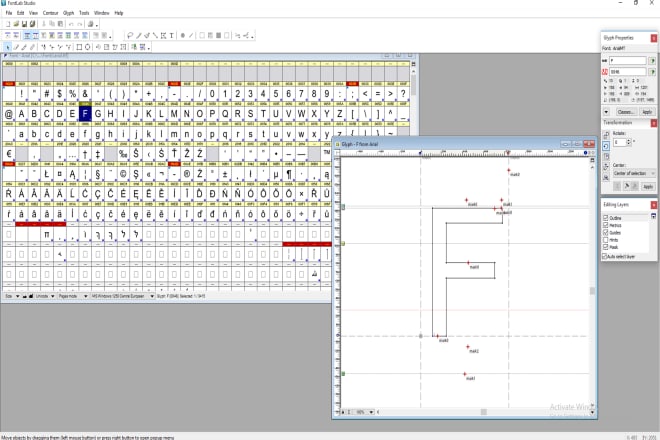Screen dimensions: 660x440
Task: Select the Text 'T' tool icon
Action: [x=171, y=35]
